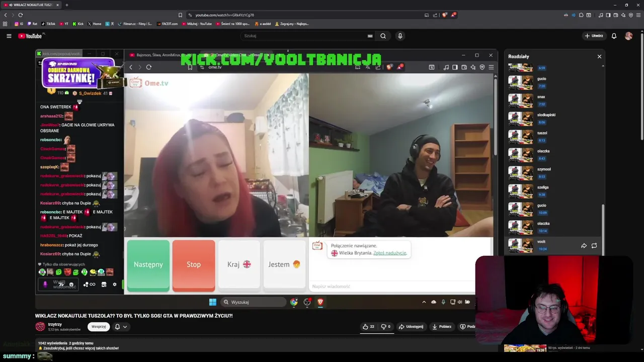Jump to chapter olaczka 8:43
Image resolution: width=644 pixels, height=362 pixels.
pyautogui.click(x=553, y=155)
